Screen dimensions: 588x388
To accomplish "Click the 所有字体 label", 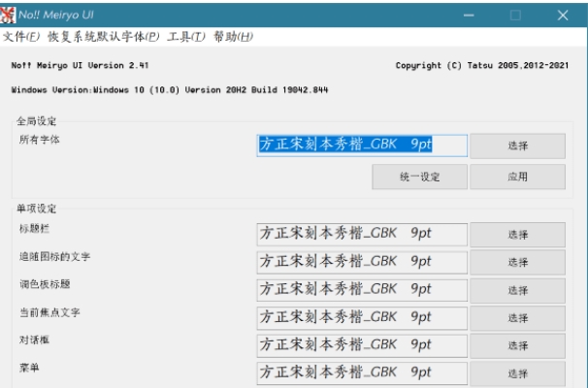I will point(40,140).
